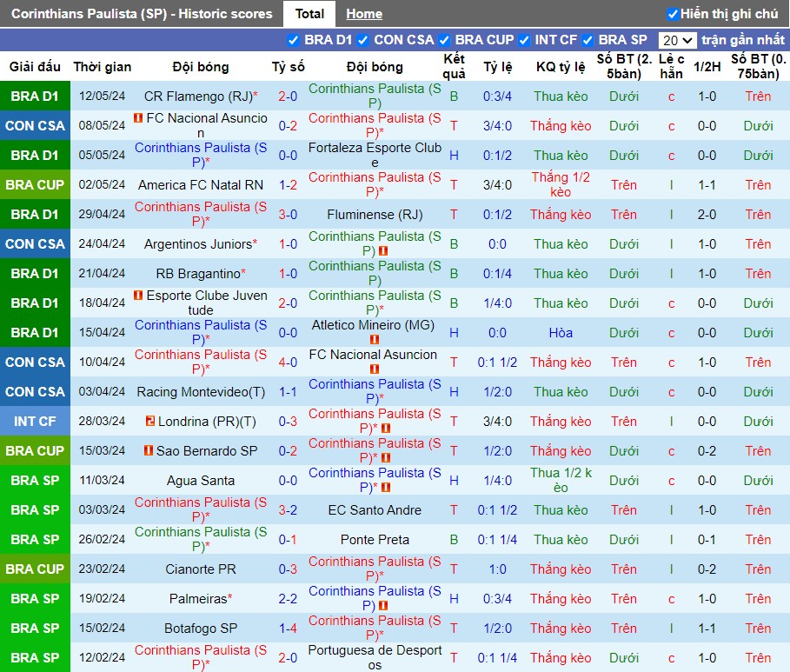Toggle the CON CSA filter checkbox
This screenshot has height=672, width=790.
pyautogui.click(x=362, y=40)
